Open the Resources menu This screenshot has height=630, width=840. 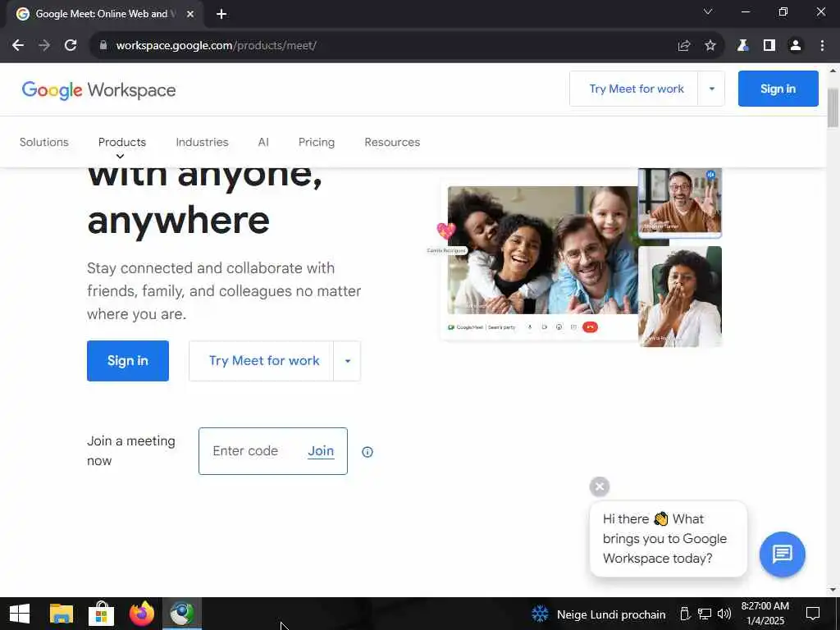pos(392,142)
